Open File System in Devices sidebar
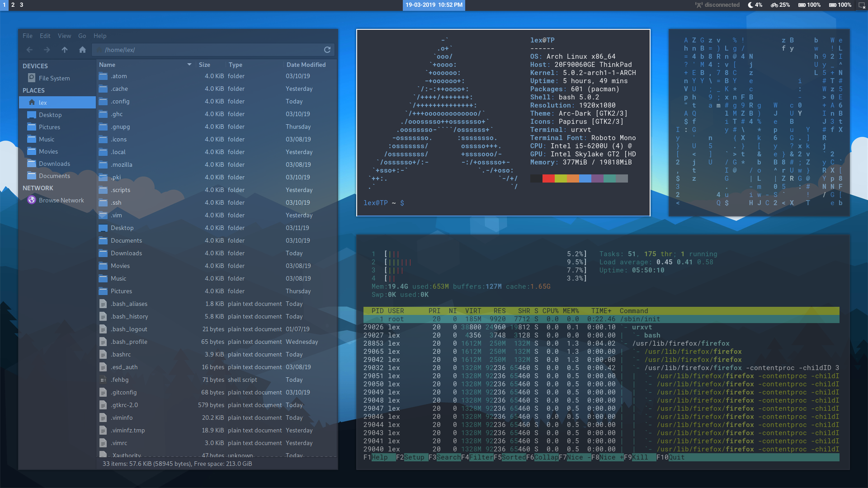This screenshot has width=868, height=488. [x=54, y=78]
